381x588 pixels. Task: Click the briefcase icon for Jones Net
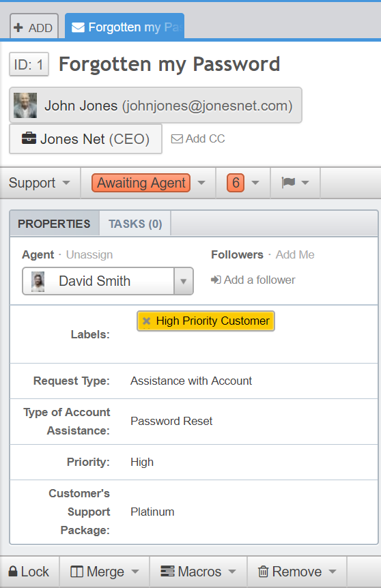(29, 138)
